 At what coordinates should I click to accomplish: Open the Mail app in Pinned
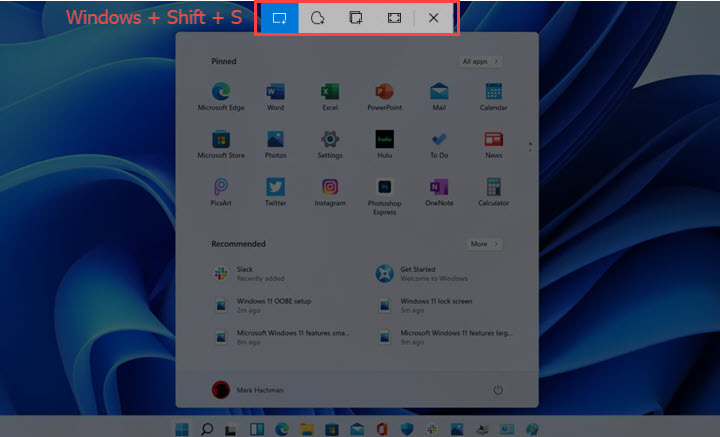(439, 97)
